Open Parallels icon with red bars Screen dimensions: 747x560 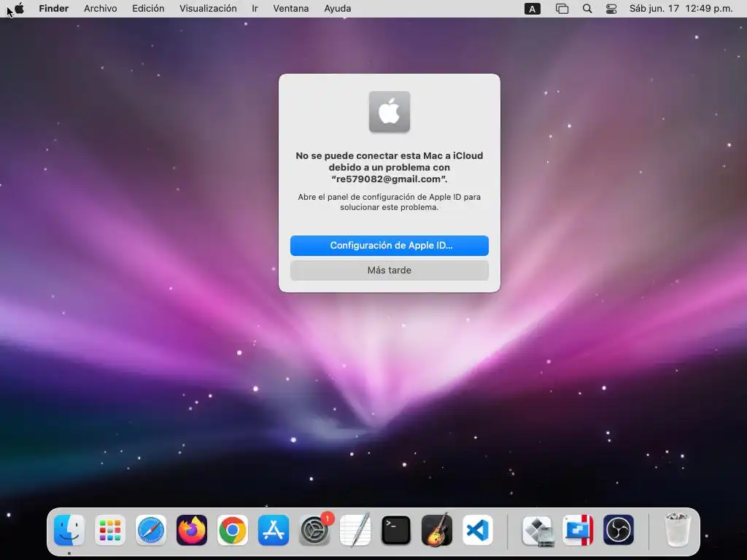click(x=578, y=530)
